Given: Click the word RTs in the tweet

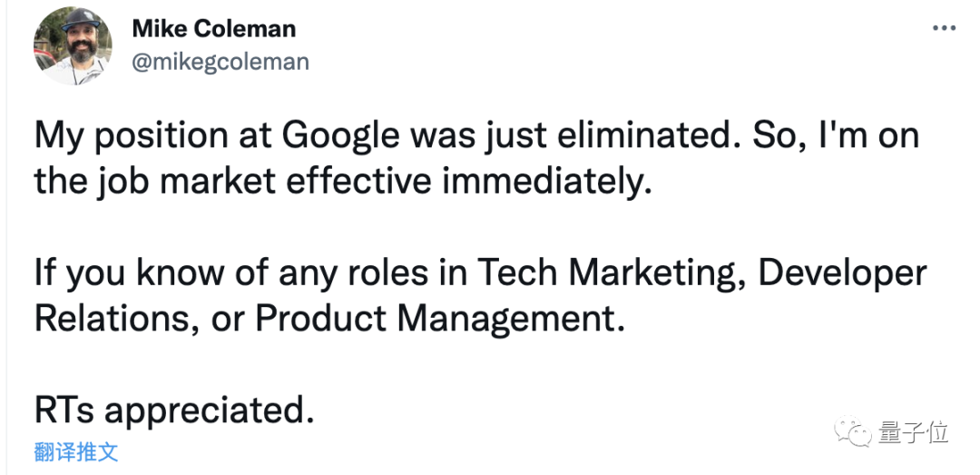Looking at the screenshot, I should tap(64, 411).
